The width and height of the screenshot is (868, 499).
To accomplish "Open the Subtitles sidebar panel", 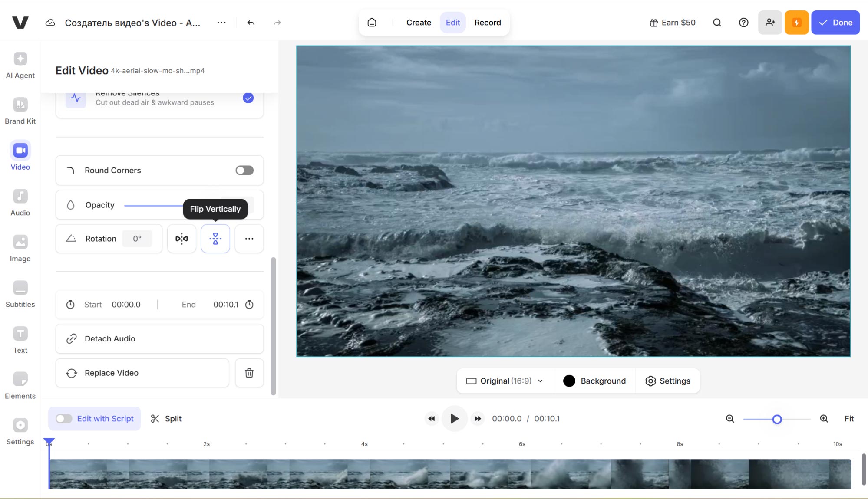I will (20, 294).
